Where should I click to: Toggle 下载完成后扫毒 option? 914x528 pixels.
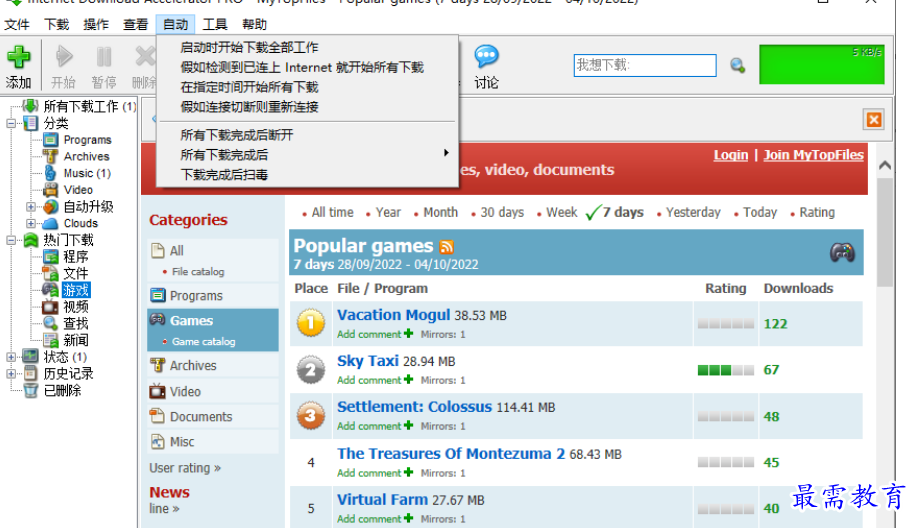click(x=224, y=175)
